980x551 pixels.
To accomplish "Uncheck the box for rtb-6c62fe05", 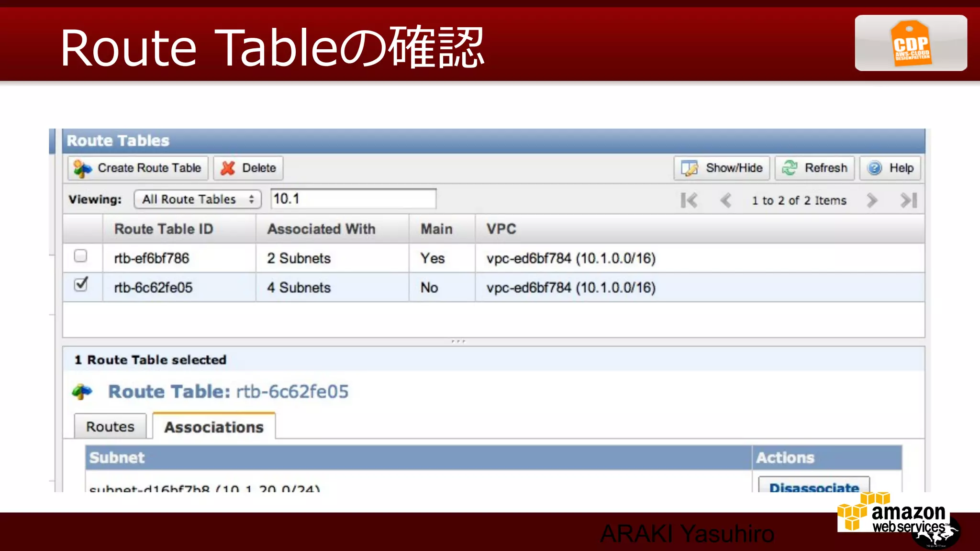I will click(x=81, y=284).
